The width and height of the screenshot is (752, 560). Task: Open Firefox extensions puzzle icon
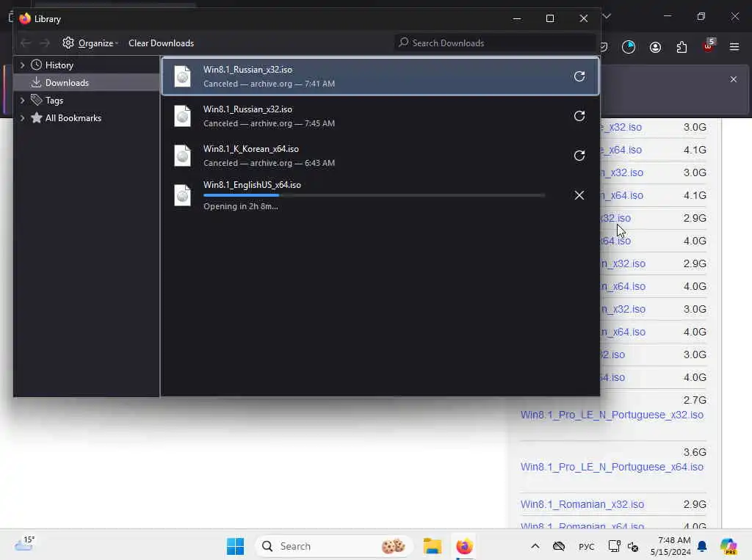[681, 47]
